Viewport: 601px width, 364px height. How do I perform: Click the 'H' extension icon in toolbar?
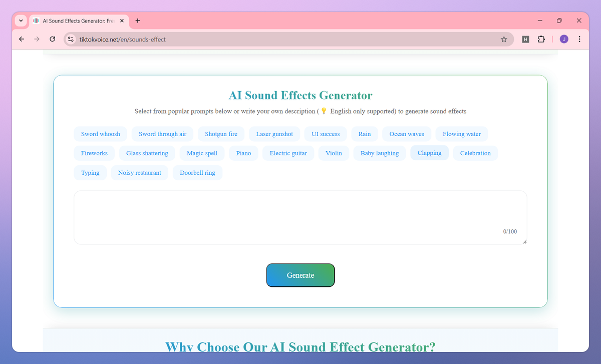click(525, 39)
